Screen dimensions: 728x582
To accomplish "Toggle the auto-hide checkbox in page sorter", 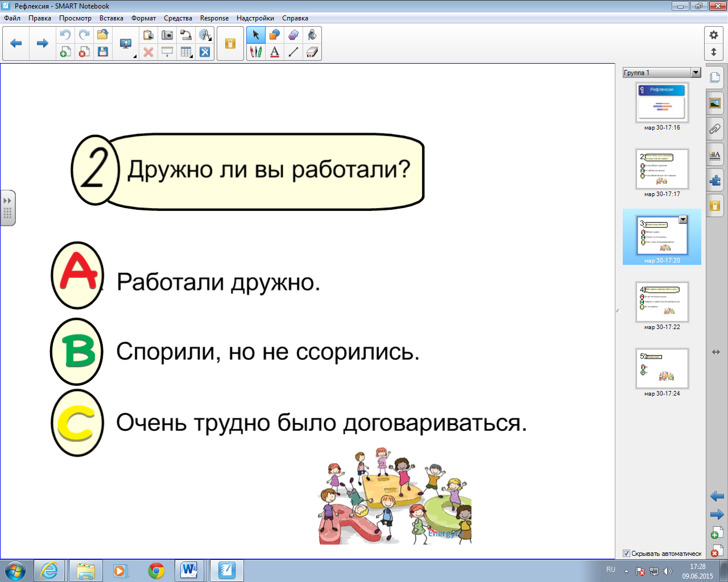I will coord(626,554).
